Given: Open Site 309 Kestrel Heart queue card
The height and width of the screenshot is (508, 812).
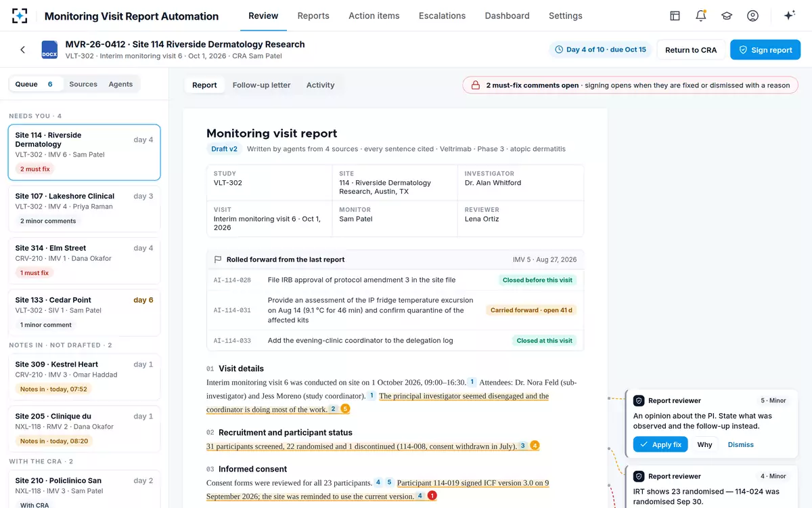Looking at the screenshot, I should (84, 377).
